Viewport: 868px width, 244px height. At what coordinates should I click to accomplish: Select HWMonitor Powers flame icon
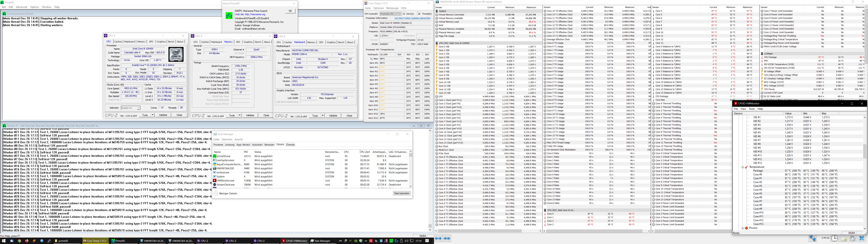[747, 228]
